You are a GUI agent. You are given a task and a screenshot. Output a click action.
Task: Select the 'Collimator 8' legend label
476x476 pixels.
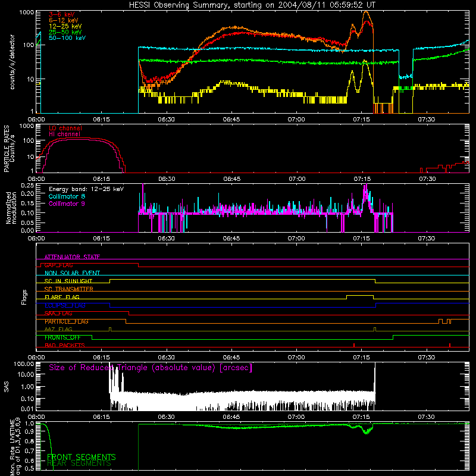coord(67,196)
